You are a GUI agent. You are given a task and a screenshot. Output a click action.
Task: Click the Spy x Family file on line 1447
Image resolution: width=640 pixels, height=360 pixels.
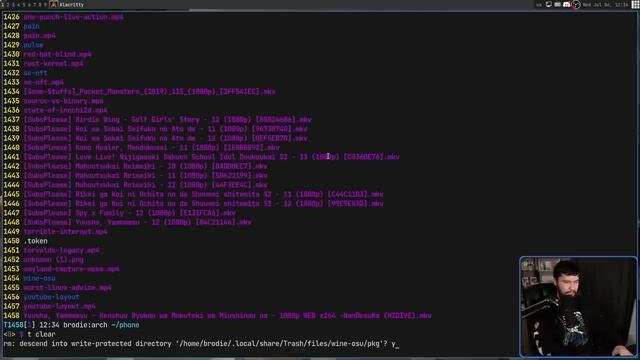pyautogui.click(x=129, y=213)
